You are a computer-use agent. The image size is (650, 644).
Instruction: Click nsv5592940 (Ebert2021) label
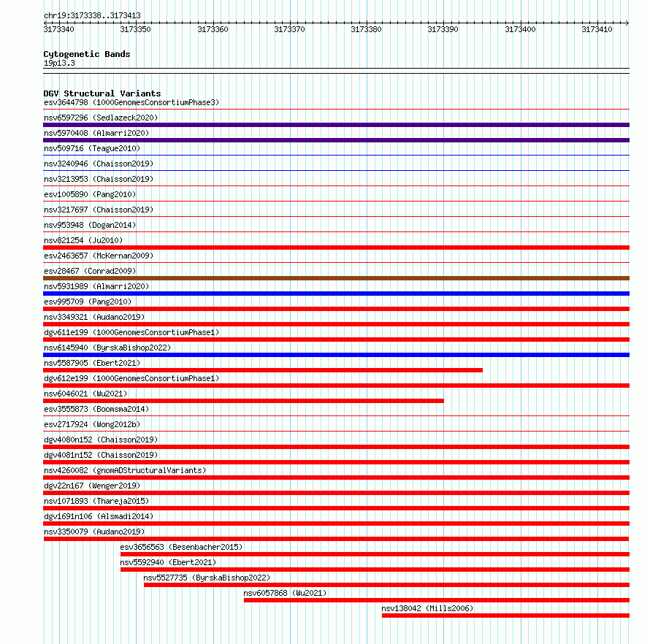pyautogui.click(x=168, y=562)
